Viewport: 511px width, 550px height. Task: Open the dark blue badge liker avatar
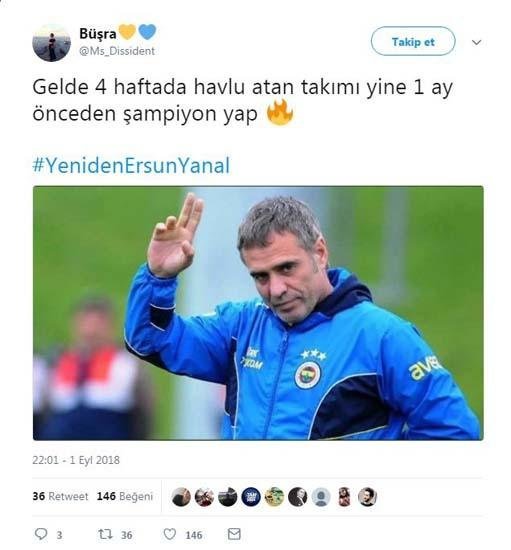[x=251, y=497]
